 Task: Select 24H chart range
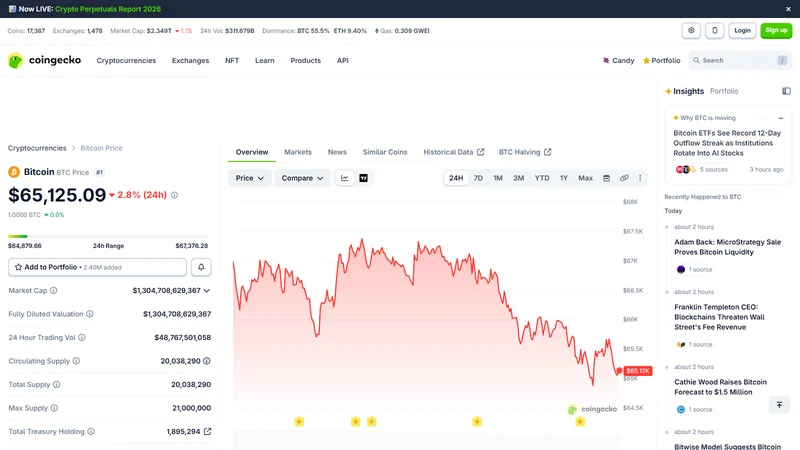point(456,178)
